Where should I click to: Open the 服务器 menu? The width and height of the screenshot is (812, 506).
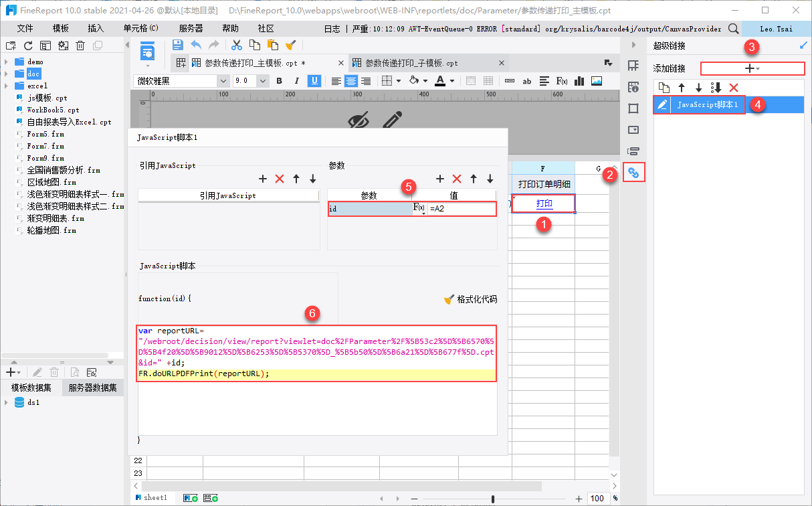(x=191, y=29)
